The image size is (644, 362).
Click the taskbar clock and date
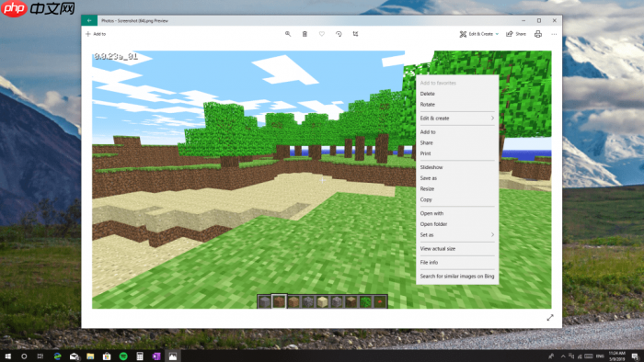point(617,356)
